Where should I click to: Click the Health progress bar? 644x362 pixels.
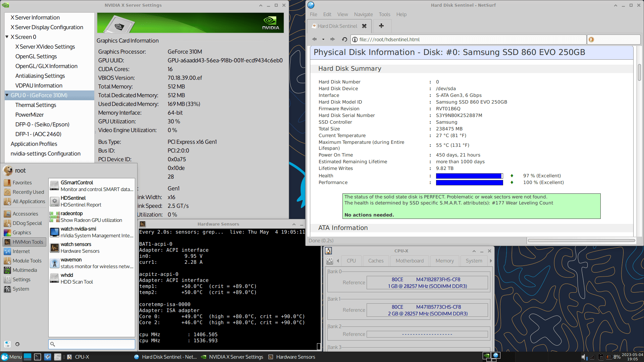tap(470, 176)
